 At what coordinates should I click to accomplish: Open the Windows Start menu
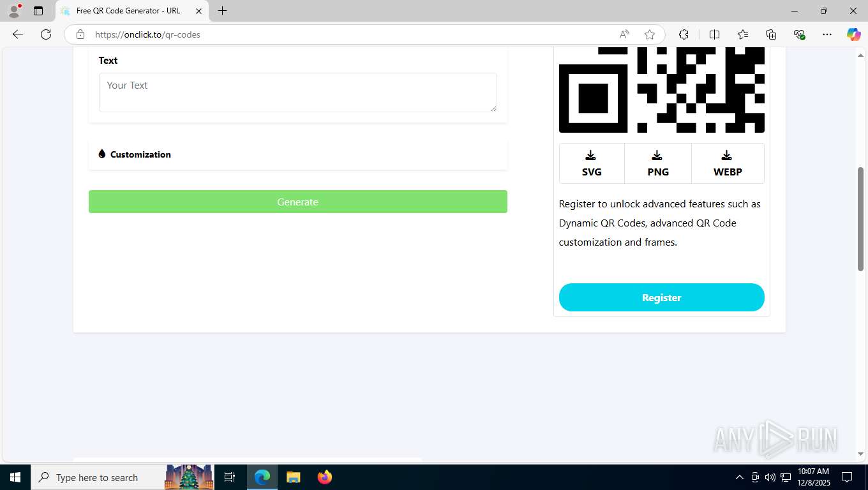click(15, 477)
